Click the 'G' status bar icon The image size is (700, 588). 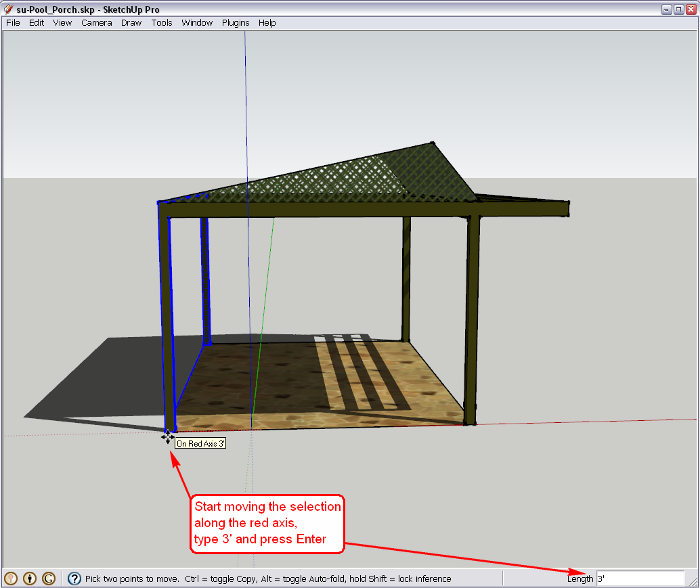(x=49, y=579)
